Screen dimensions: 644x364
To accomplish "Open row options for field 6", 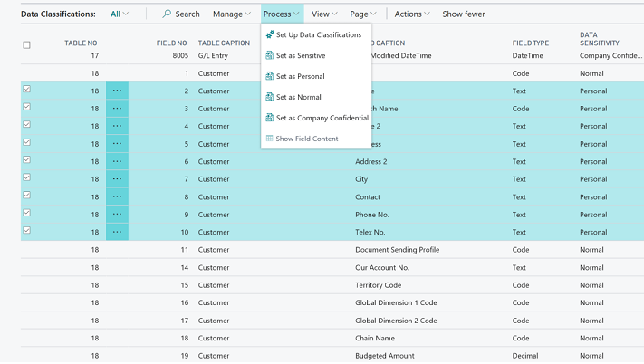I will [117, 161].
